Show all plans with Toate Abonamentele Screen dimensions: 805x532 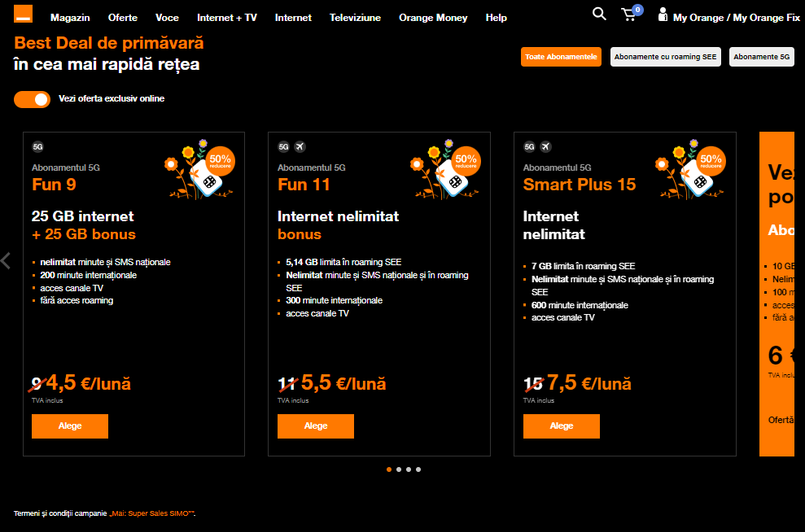click(x=561, y=57)
